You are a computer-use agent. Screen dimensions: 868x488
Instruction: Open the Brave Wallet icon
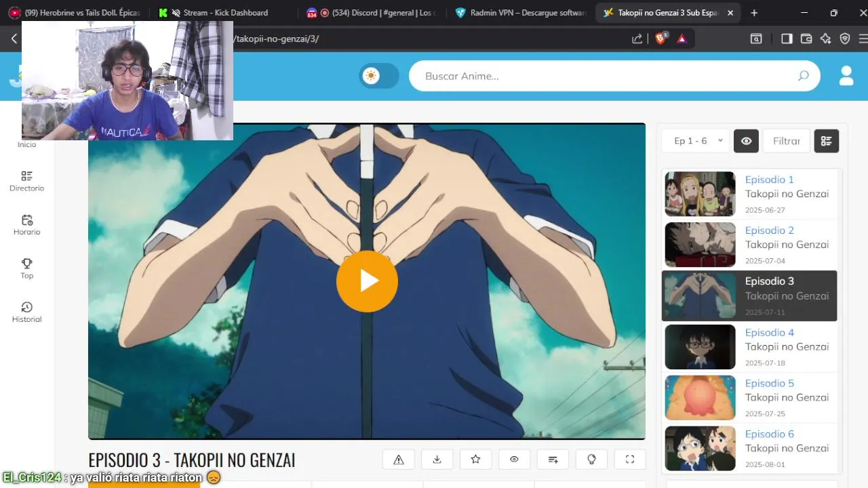(x=806, y=39)
